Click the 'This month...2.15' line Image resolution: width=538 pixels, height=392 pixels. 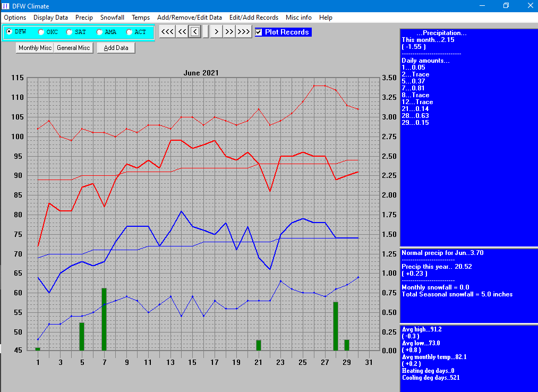tap(428, 40)
